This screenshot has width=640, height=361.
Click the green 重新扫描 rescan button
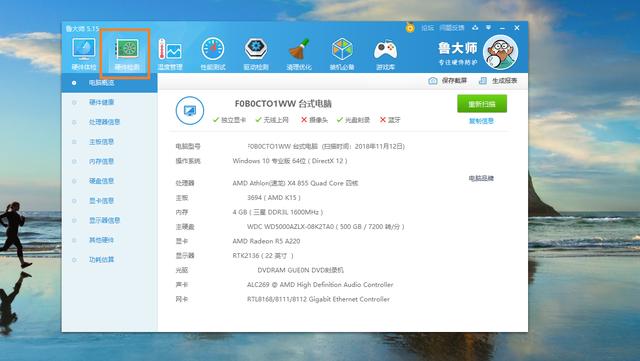click(x=482, y=104)
